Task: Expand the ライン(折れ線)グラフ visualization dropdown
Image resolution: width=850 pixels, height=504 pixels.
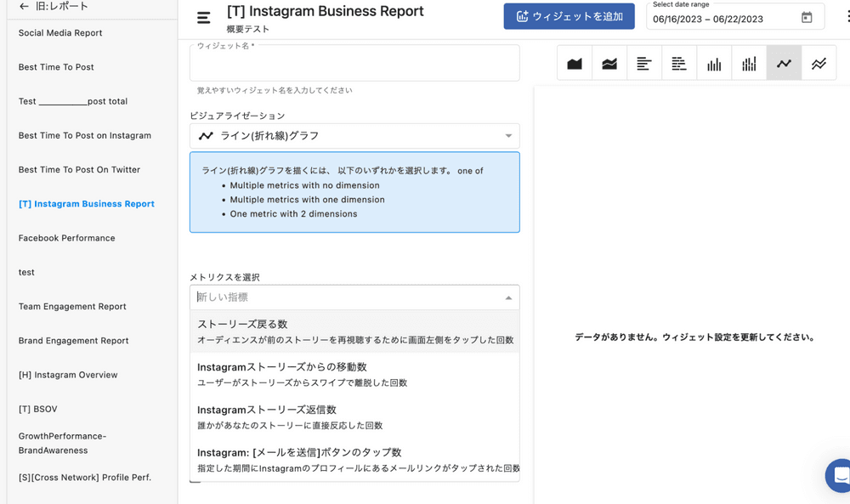Action: 508,136
